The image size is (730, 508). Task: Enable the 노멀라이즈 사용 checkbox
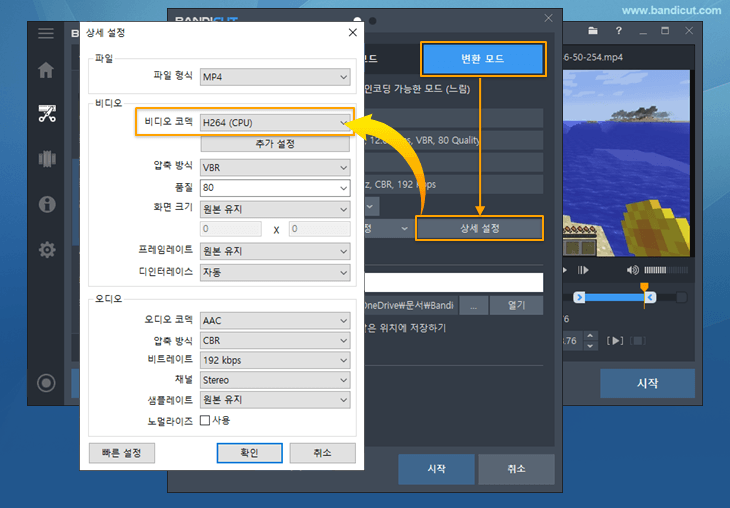pyautogui.click(x=205, y=420)
